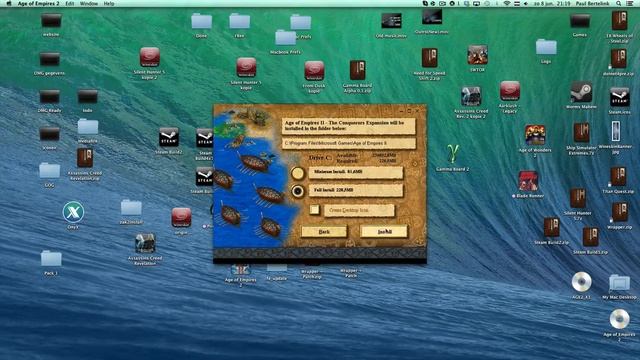Image resolution: width=640 pixels, height=360 pixels.
Task: Tick the Create Desktop Icon checkbox
Action: pos(314,209)
